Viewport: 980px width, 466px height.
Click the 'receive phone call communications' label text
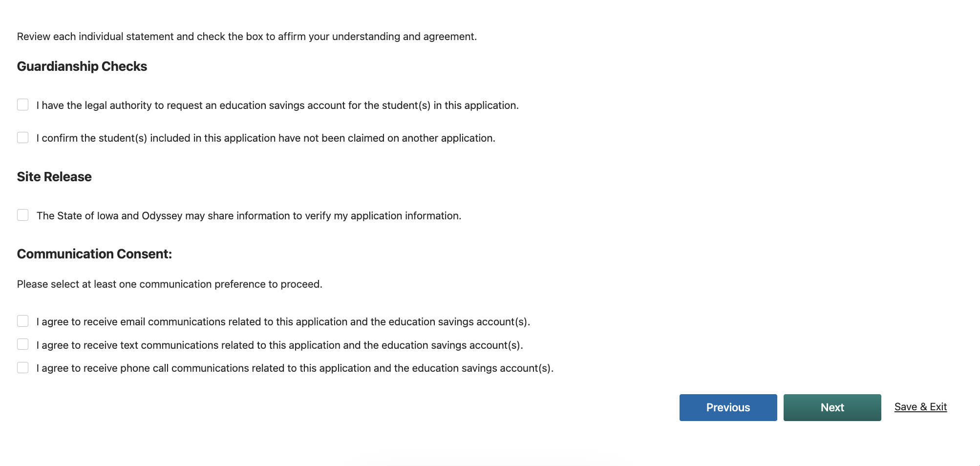[295, 368]
